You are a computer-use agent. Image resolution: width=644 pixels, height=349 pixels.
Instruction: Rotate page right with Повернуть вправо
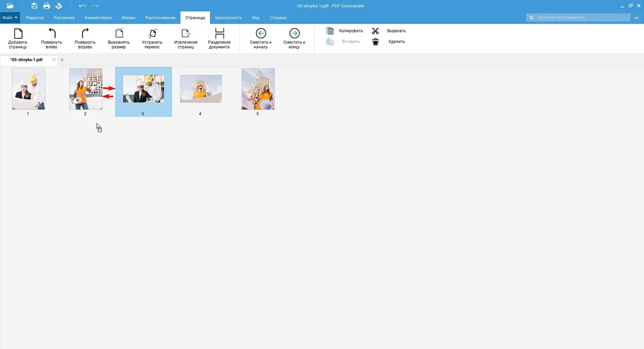click(85, 34)
